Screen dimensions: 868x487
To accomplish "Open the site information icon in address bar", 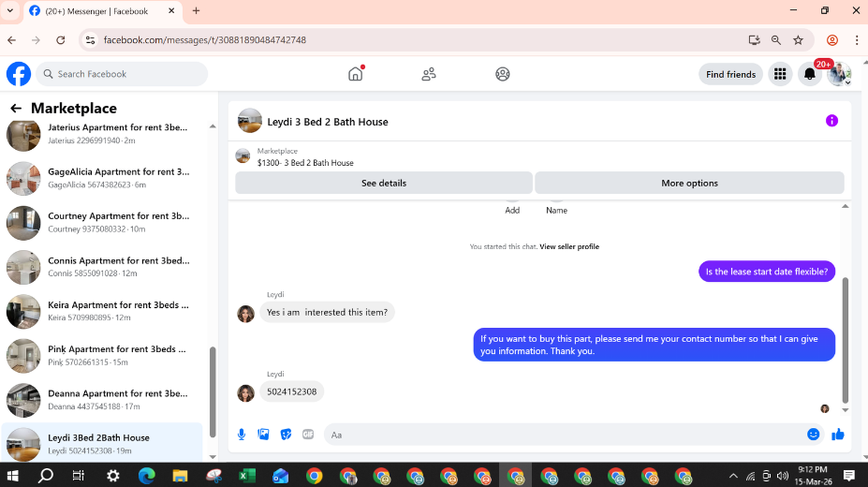I will click(90, 40).
